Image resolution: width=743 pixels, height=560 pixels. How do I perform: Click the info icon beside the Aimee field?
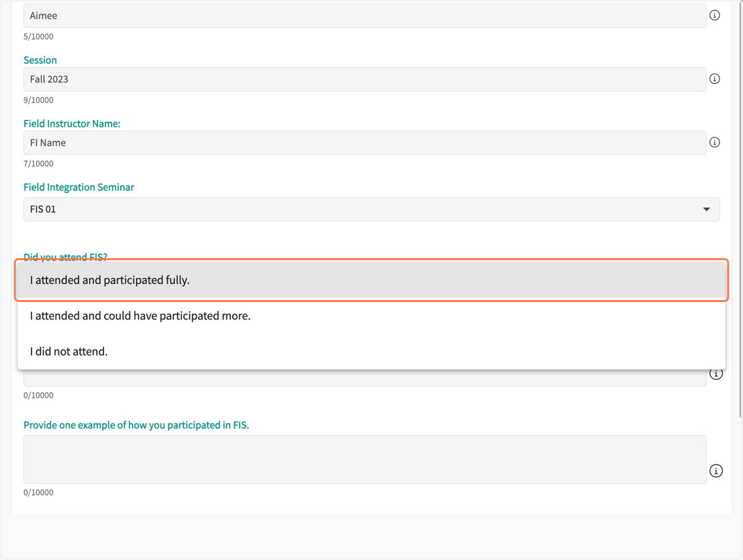(x=715, y=15)
